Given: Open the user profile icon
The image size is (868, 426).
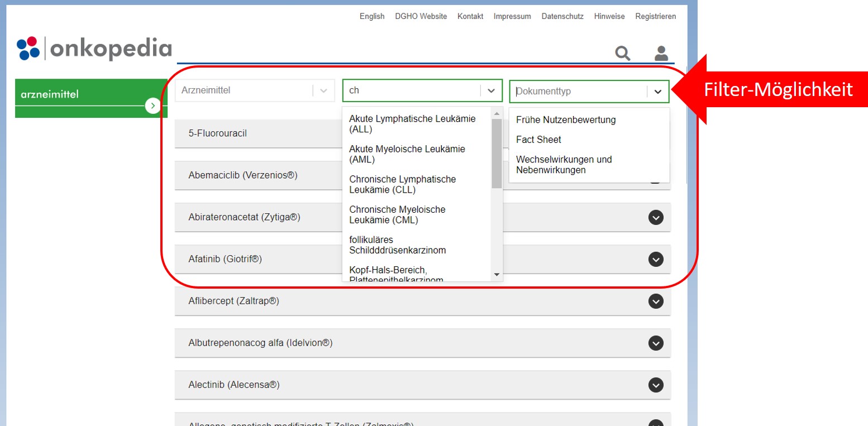Looking at the screenshot, I should [x=661, y=53].
